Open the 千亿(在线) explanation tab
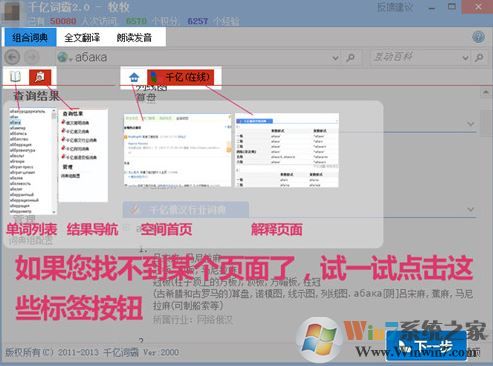This screenshot has height=366, width=493. click(x=180, y=77)
